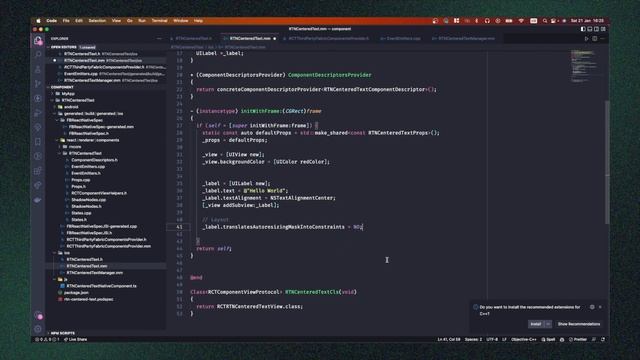Open notifications bell in status bar
The image size is (640, 360).
coord(603,339)
